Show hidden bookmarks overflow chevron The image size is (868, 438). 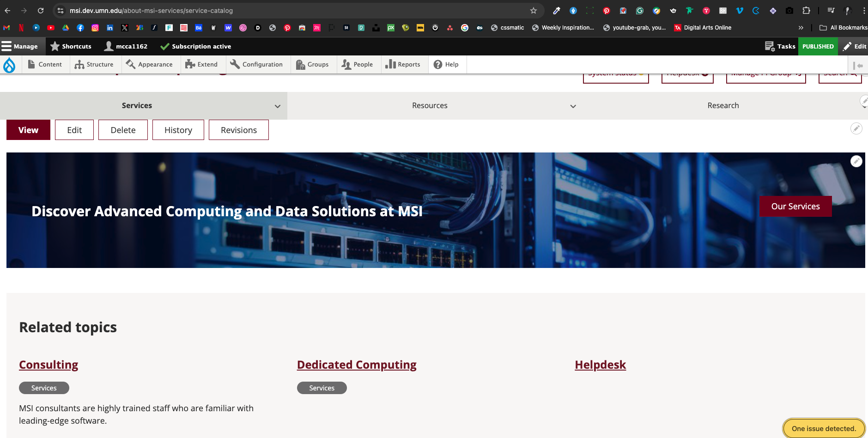[x=801, y=28]
